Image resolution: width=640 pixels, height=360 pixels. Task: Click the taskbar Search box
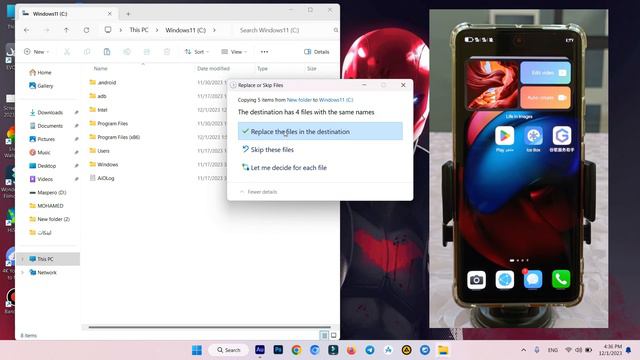point(229,350)
